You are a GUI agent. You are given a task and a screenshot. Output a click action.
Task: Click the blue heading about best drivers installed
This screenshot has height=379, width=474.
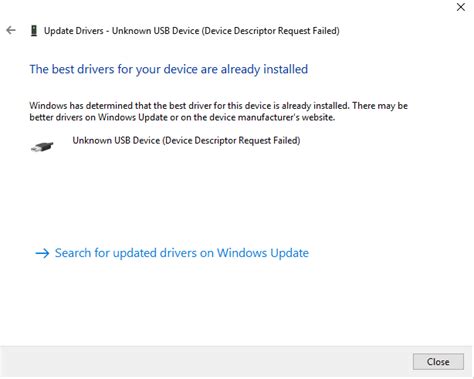coord(169,69)
